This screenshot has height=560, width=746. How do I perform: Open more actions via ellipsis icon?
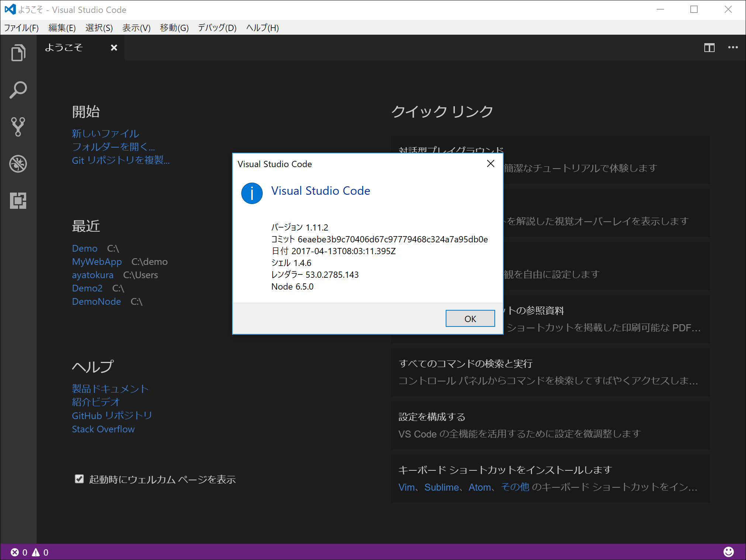pos(733,47)
